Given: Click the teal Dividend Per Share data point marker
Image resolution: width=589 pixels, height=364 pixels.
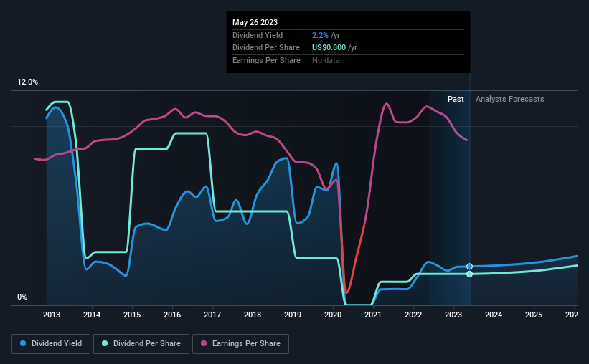Looking at the screenshot, I should 469,274.
